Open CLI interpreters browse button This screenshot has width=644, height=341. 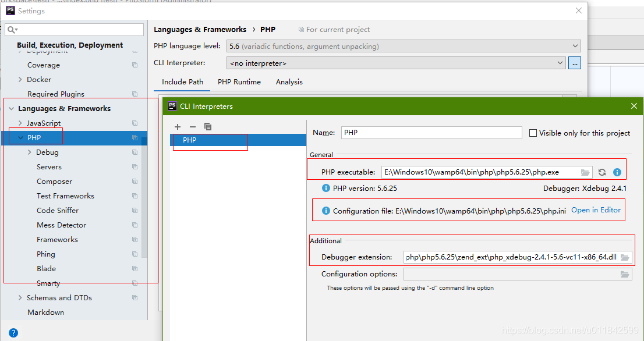tap(575, 63)
